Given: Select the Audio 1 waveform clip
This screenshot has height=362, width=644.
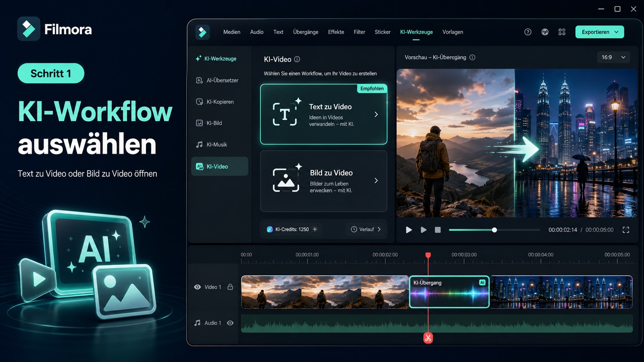Looking at the screenshot, I should click(x=437, y=324).
